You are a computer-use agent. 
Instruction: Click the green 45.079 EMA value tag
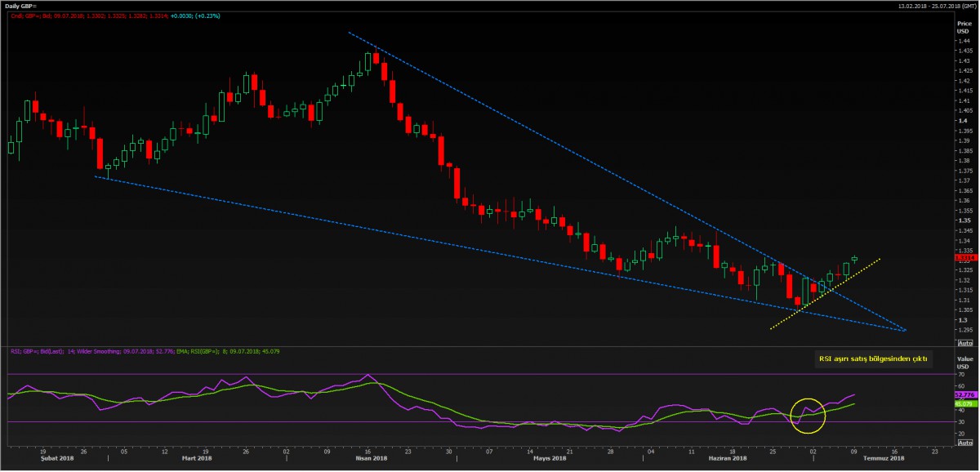coord(964,403)
